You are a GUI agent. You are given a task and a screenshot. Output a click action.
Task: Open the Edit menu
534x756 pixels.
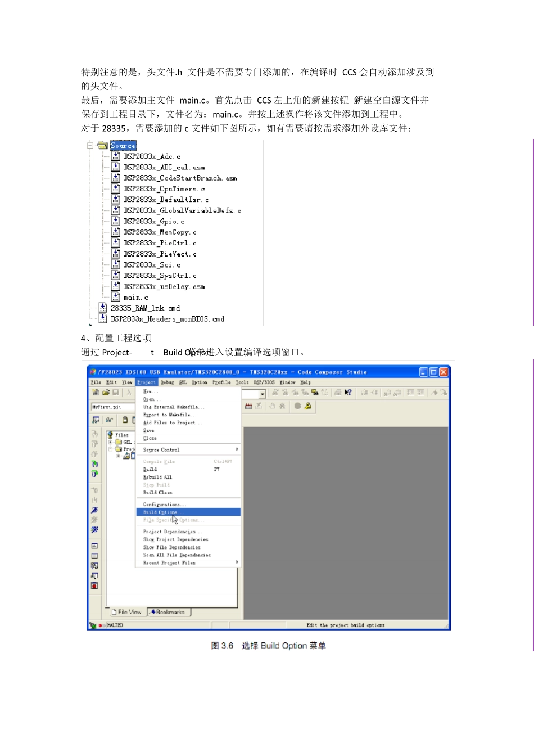point(112,382)
